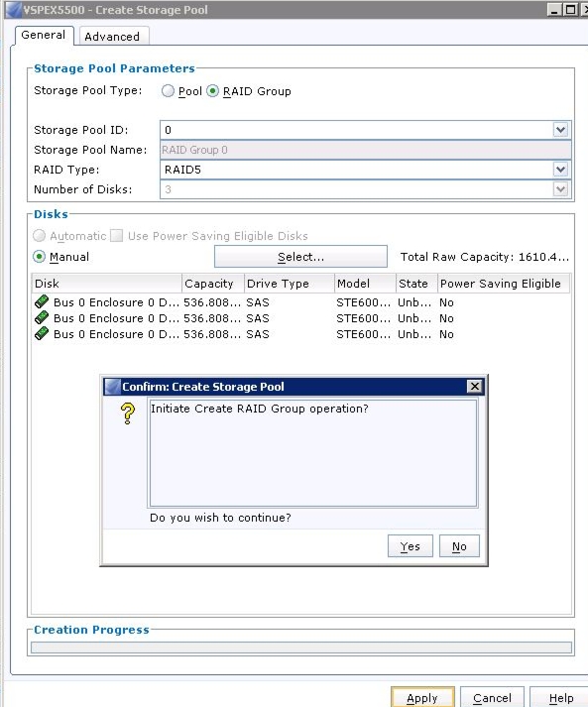
Task: Click the third disk's green drive icon
Action: (42, 333)
